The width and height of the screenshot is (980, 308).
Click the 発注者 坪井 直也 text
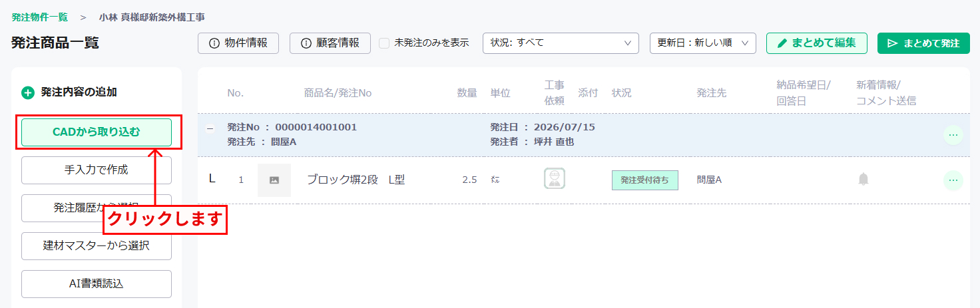pyautogui.click(x=532, y=142)
